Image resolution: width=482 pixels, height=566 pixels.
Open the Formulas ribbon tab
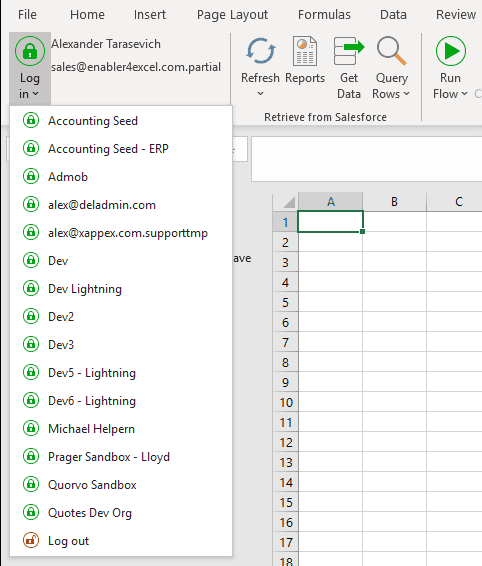[324, 15]
